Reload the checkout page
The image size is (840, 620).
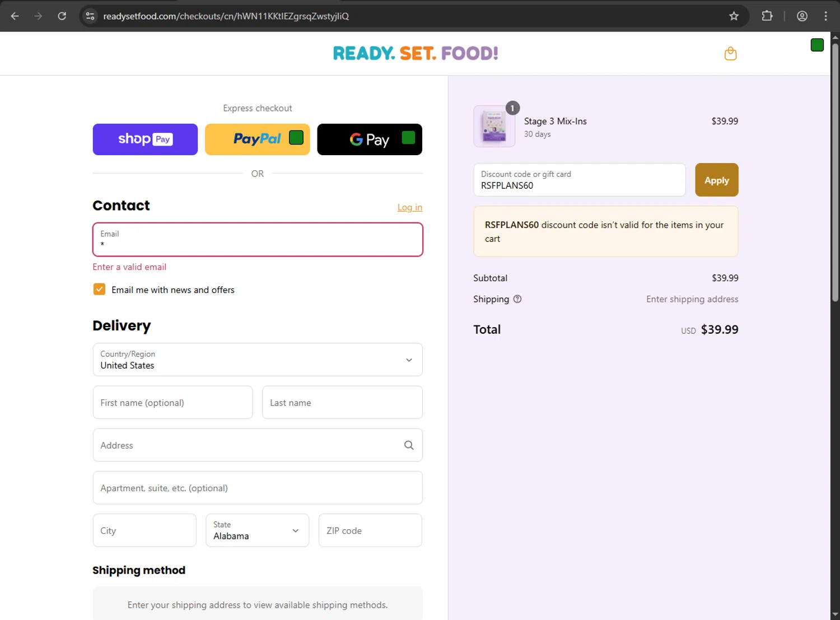[x=62, y=16]
